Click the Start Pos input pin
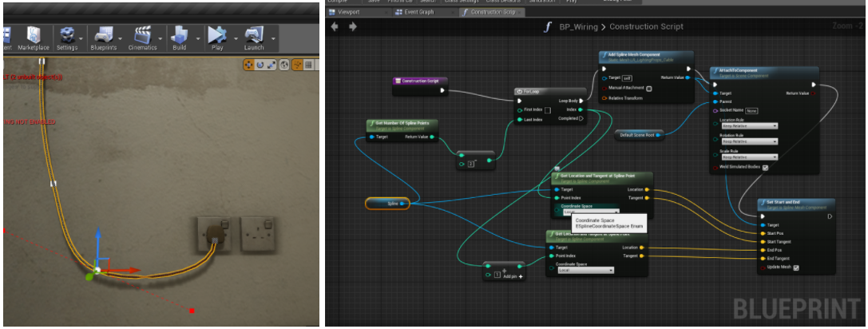 click(763, 233)
